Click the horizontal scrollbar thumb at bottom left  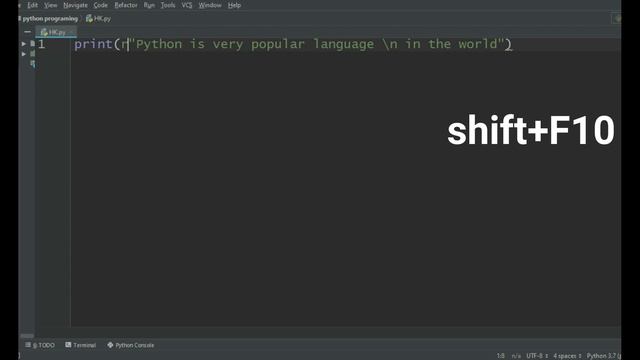coord(27,336)
